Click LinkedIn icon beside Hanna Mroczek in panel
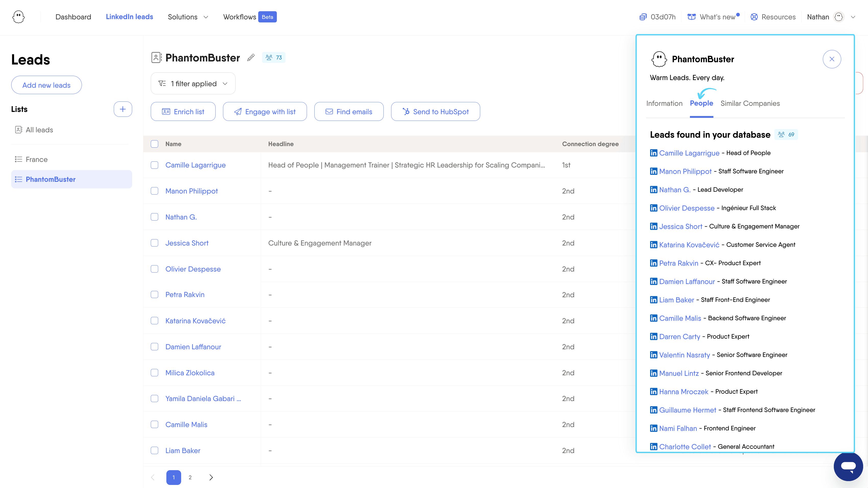Screen dimensions: 868x488 (x=653, y=392)
